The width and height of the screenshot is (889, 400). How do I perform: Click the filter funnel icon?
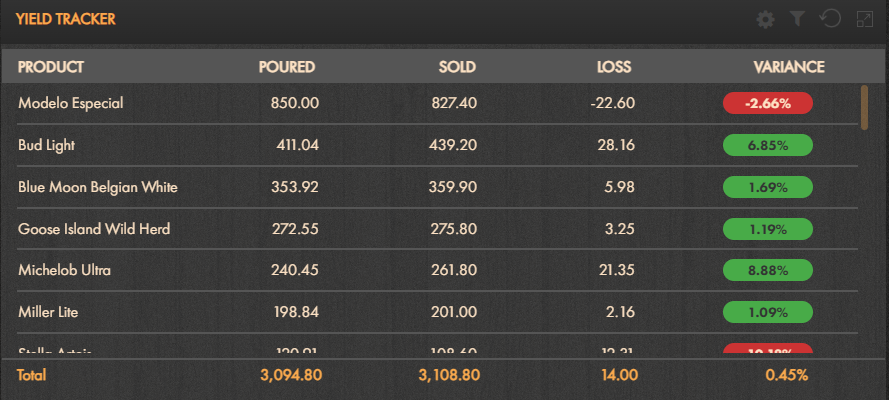pyautogui.click(x=797, y=20)
